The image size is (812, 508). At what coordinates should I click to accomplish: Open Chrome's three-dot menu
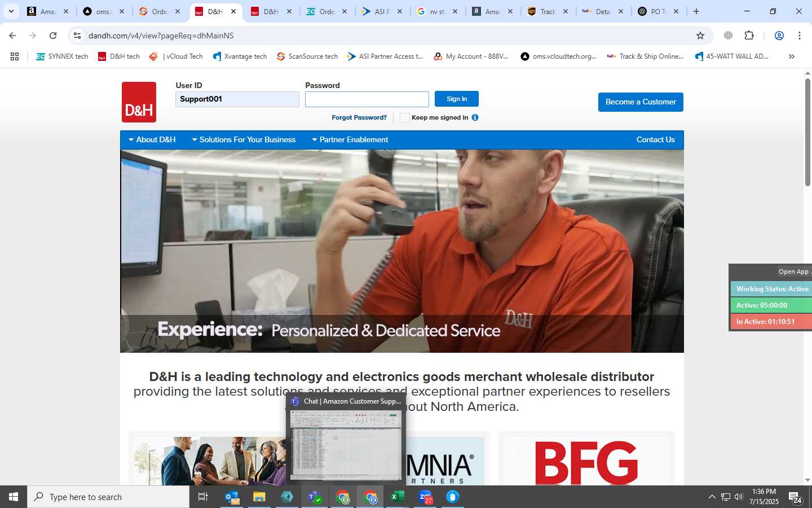click(800, 36)
